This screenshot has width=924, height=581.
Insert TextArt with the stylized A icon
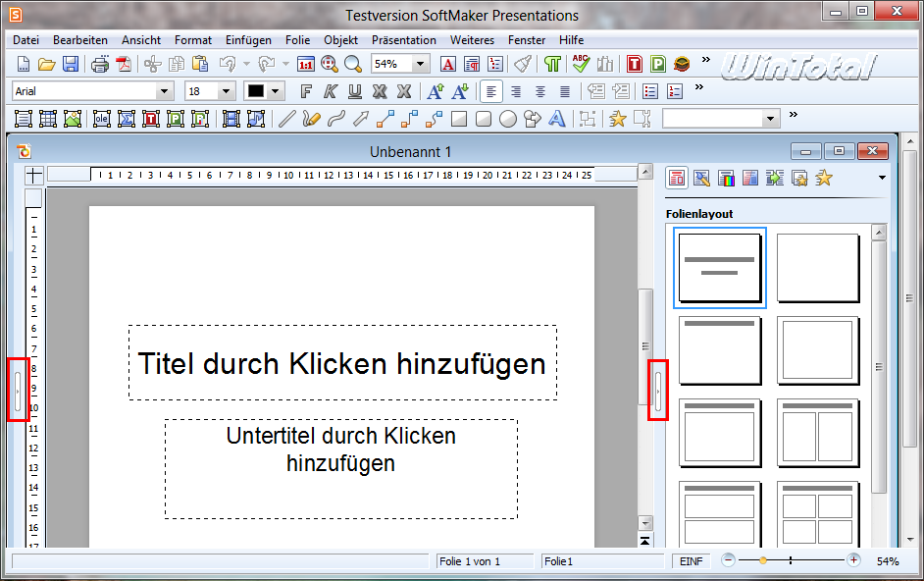tap(557, 119)
